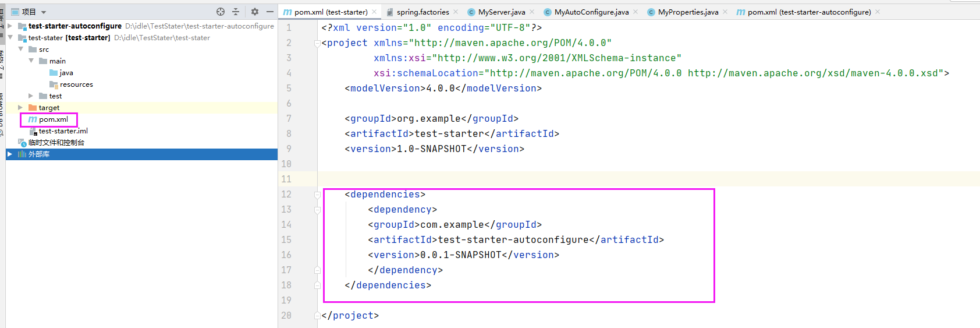Place cursor in the modelVersion line
This screenshot has width=980, height=328.
[x=443, y=89]
